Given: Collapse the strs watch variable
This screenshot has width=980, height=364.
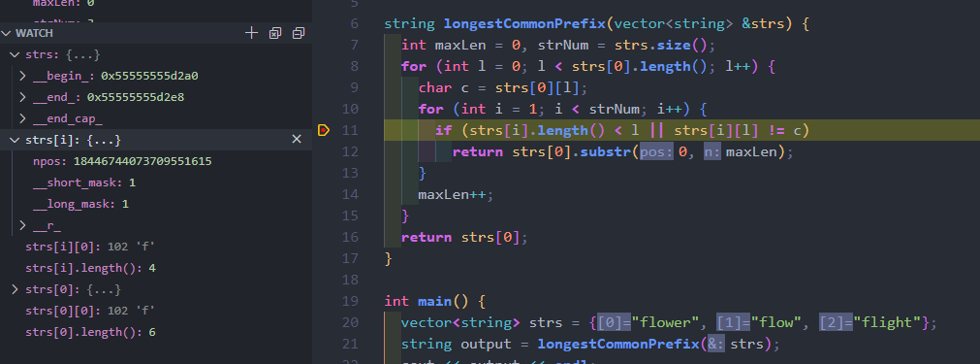Looking at the screenshot, I should click(x=15, y=55).
